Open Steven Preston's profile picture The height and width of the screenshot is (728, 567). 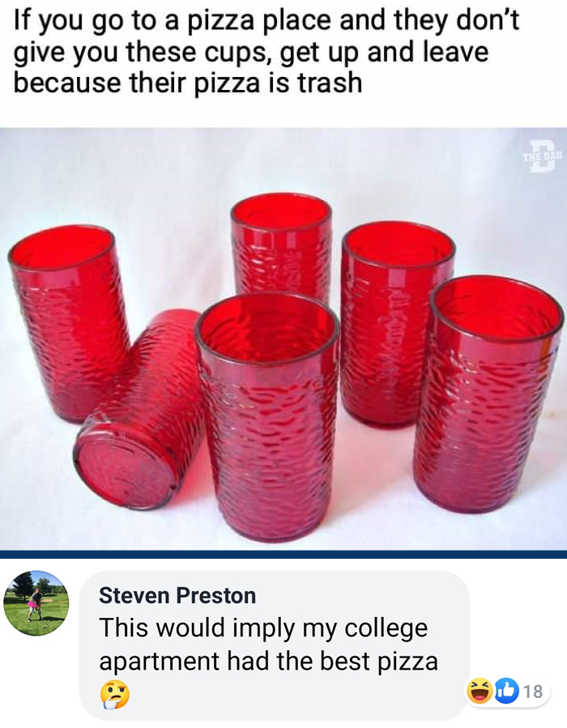[x=36, y=603]
